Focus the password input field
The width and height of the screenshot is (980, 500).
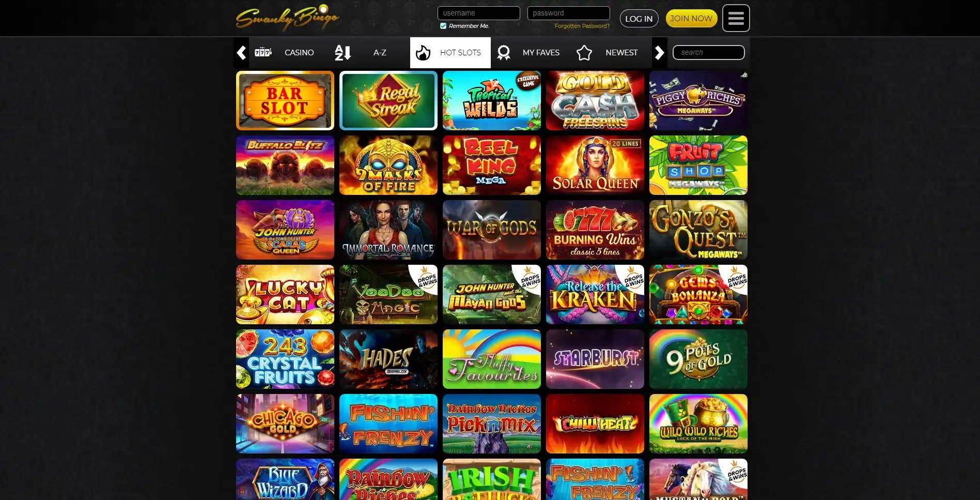click(568, 13)
